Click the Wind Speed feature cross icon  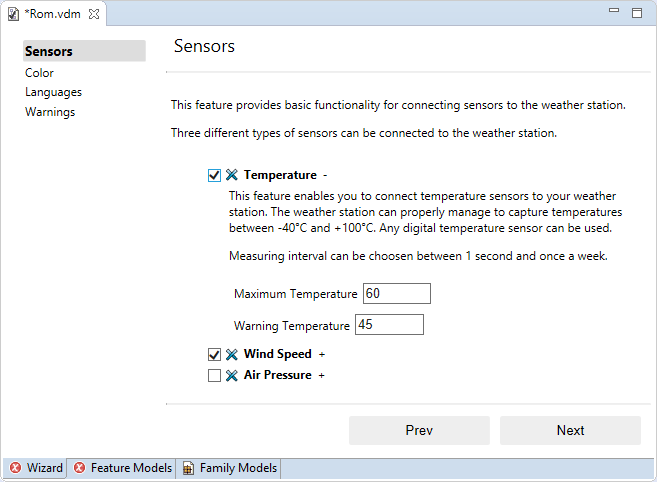pyautogui.click(x=232, y=354)
